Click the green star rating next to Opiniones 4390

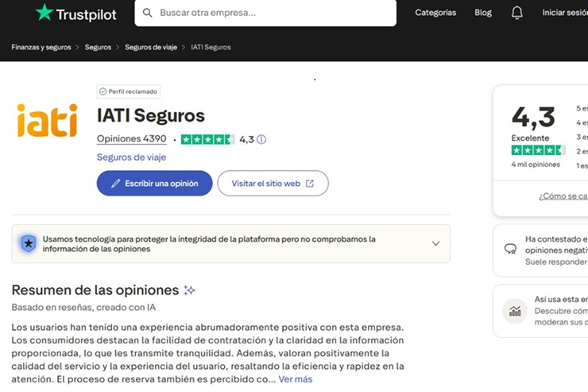(x=207, y=139)
